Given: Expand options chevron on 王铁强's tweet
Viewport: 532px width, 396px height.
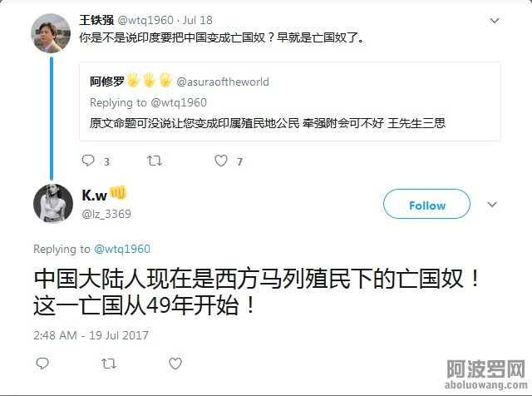Looking at the screenshot, I should [x=495, y=21].
